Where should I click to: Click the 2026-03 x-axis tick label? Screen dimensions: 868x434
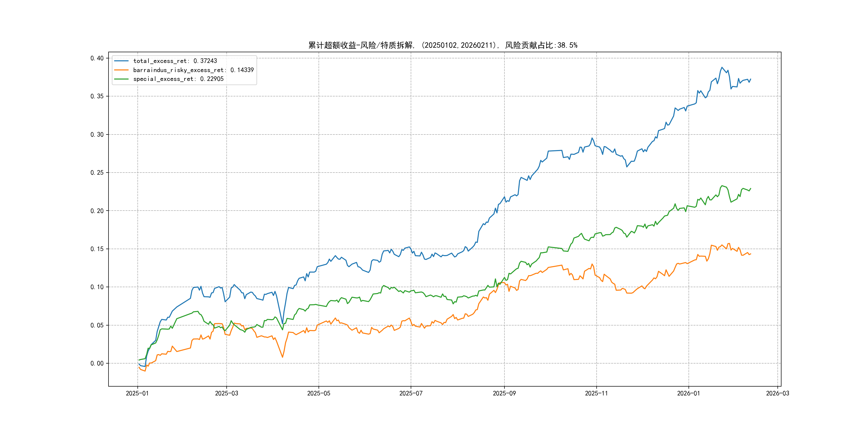coord(777,393)
